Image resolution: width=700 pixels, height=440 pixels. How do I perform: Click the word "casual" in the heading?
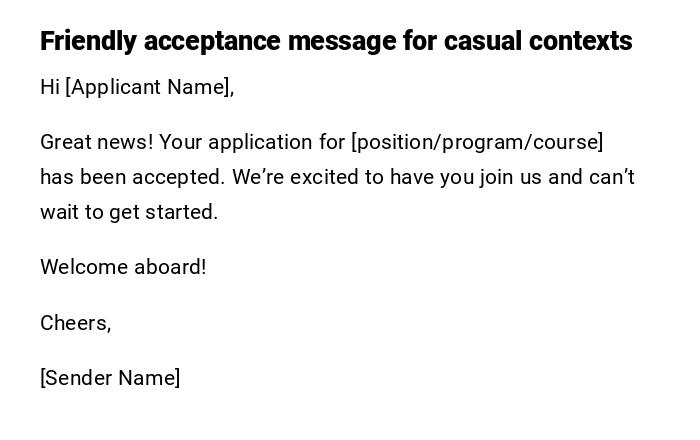click(x=482, y=41)
